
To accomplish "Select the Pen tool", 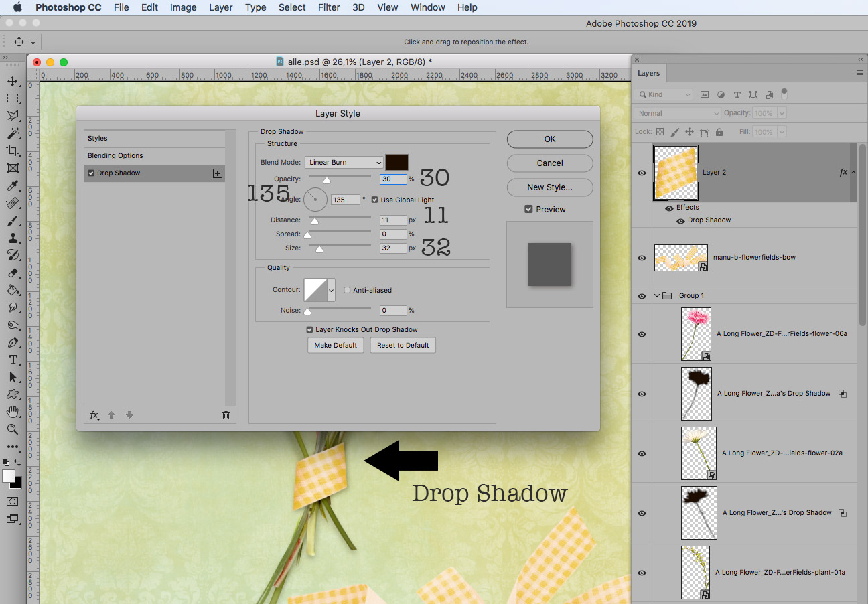I will (x=13, y=343).
